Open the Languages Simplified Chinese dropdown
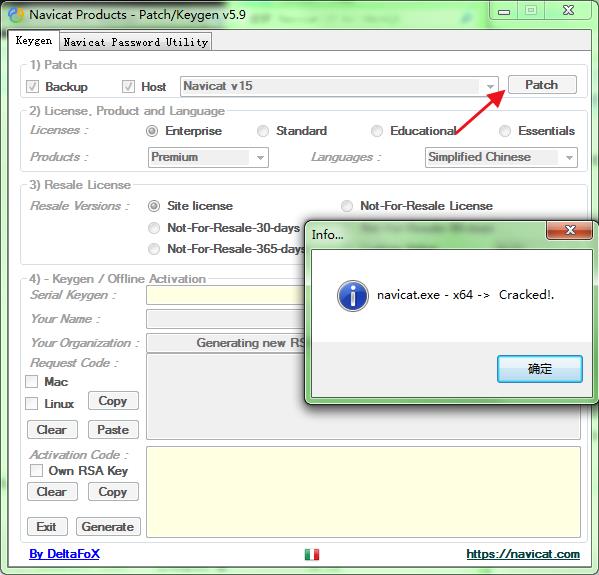 [501, 157]
